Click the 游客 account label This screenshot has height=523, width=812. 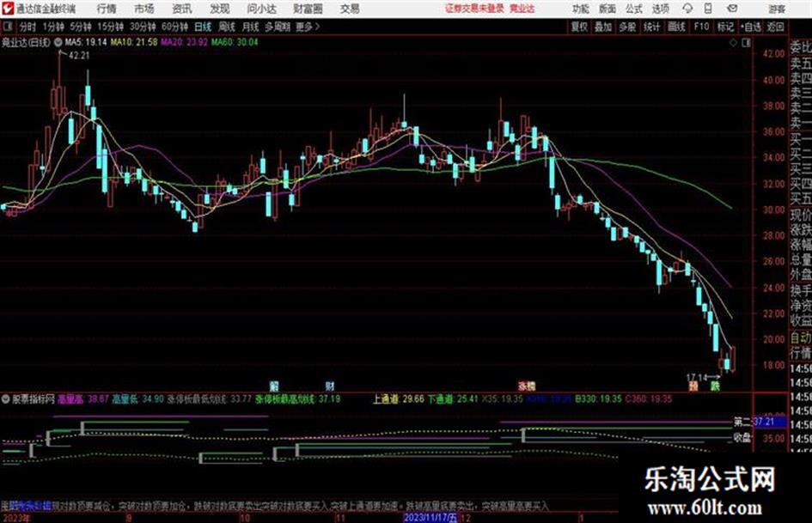(776, 9)
